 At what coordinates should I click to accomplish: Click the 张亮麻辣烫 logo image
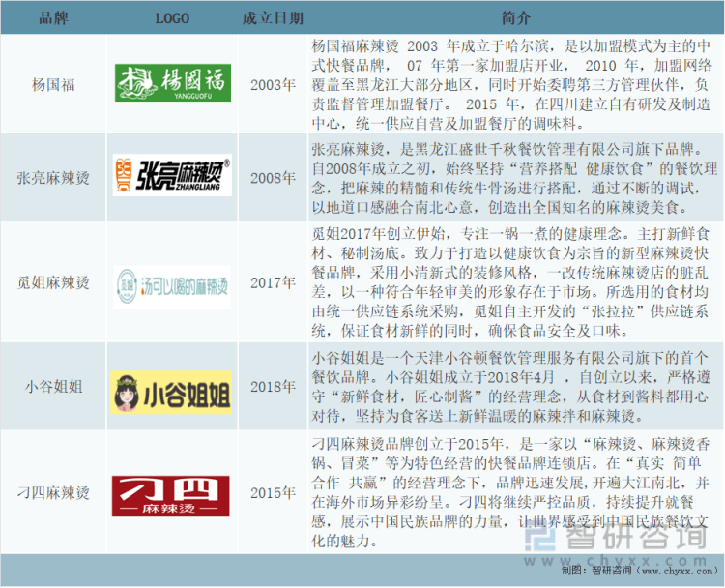tap(172, 175)
